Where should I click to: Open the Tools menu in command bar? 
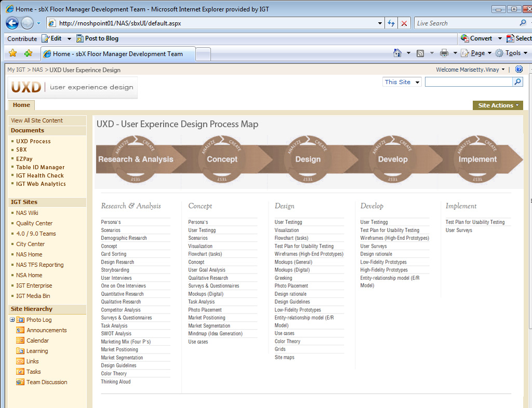coord(511,53)
